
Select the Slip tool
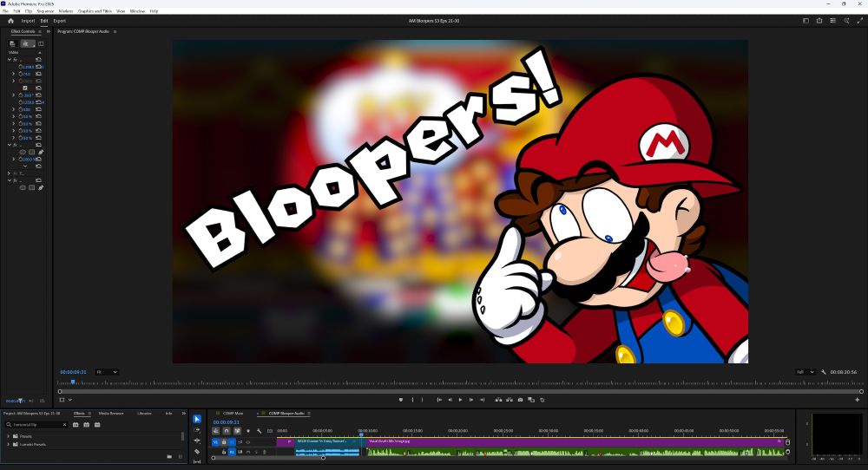click(197, 461)
